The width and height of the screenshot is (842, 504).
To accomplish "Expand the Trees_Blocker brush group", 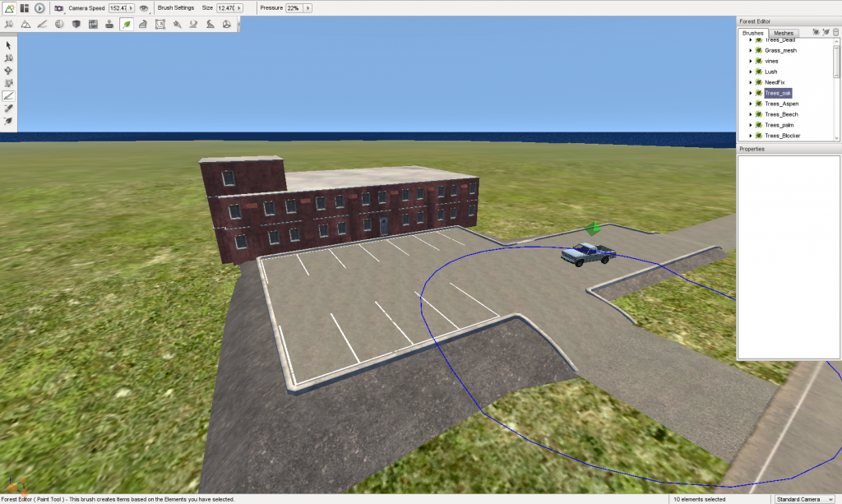I will click(x=751, y=136).
